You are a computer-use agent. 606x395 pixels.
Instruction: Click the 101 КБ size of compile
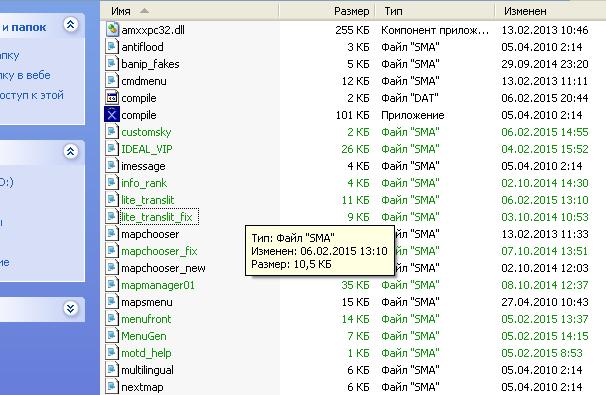352,115
